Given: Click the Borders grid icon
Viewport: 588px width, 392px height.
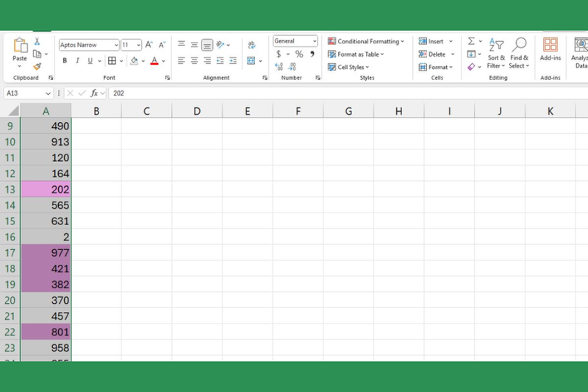Looking at the screenshot, I should (x=112, y=60).
